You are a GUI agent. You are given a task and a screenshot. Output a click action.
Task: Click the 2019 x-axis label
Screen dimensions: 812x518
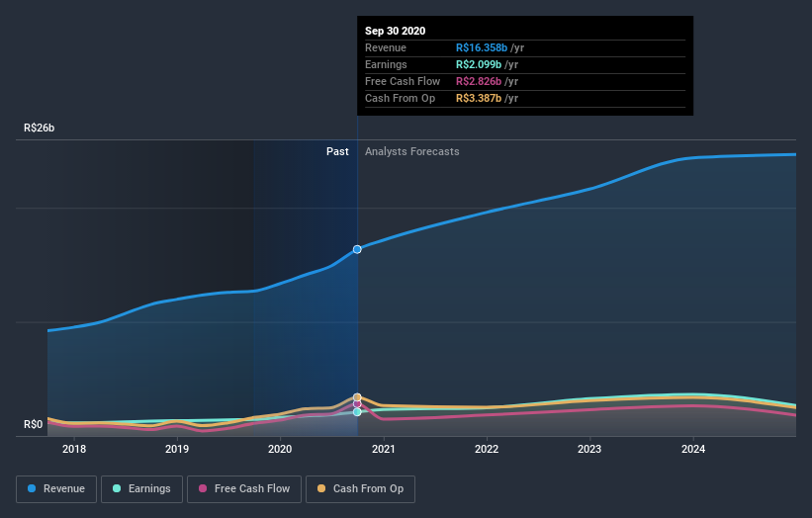pos(177,449)
